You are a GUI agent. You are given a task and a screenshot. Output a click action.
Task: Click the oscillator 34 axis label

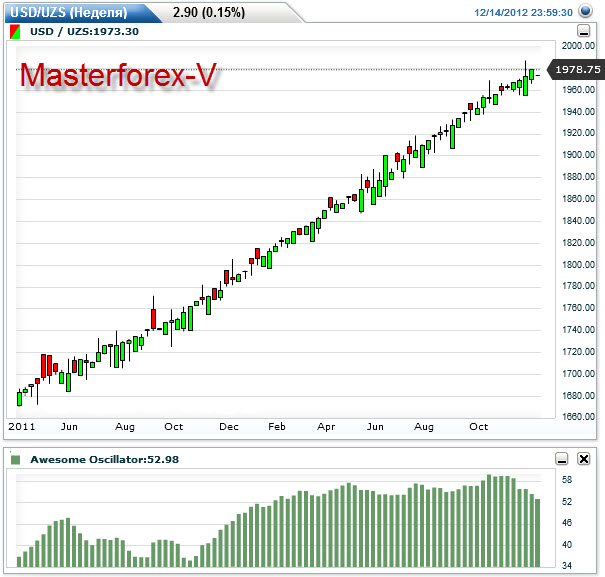567,566
